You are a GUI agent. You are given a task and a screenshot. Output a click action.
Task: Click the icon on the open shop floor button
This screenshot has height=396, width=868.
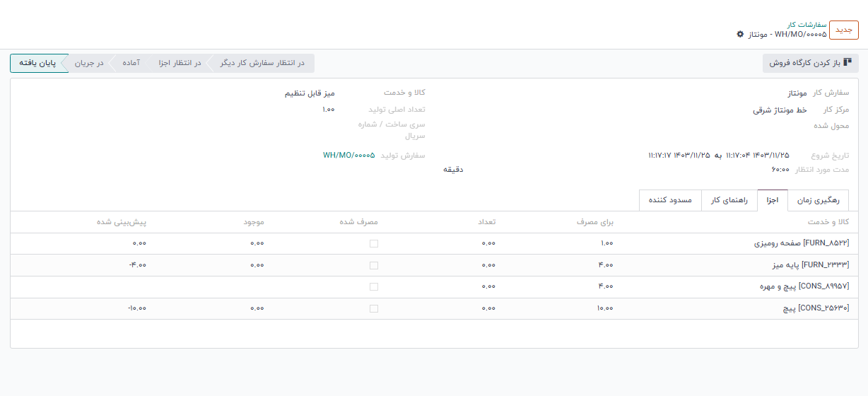click(x=848, y=63)
